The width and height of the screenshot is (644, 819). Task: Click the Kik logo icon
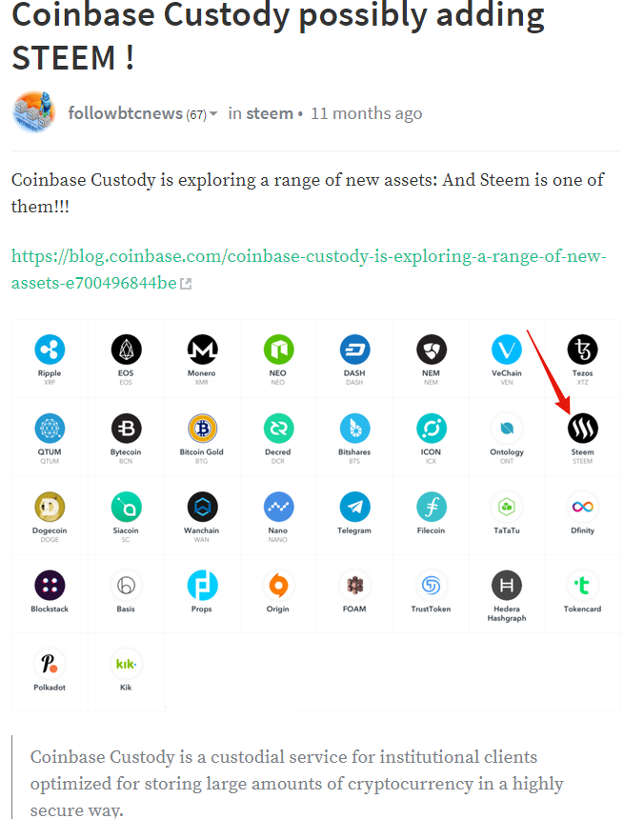tap(126, 664)
